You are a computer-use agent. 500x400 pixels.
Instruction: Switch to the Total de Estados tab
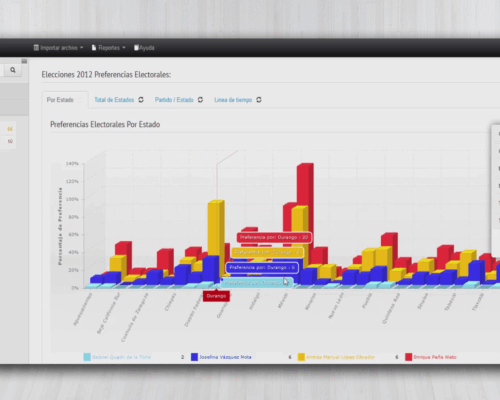(114, 100)
